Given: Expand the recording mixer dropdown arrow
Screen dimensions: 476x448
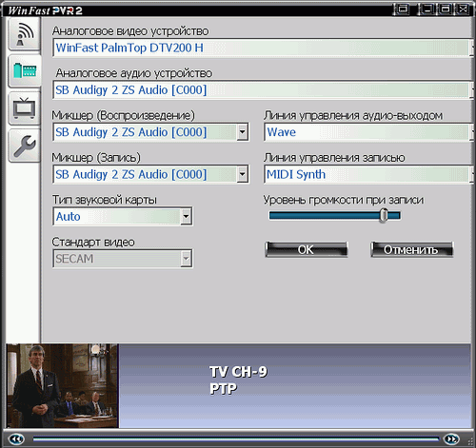Looking at the screenshot, I should [x=242, y=174].
